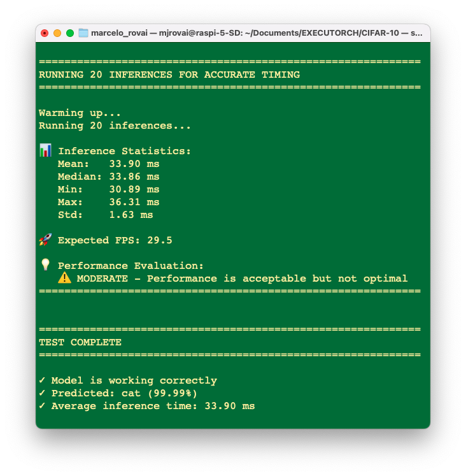Click the 'TEST COMPLETE' heading line

80,342
